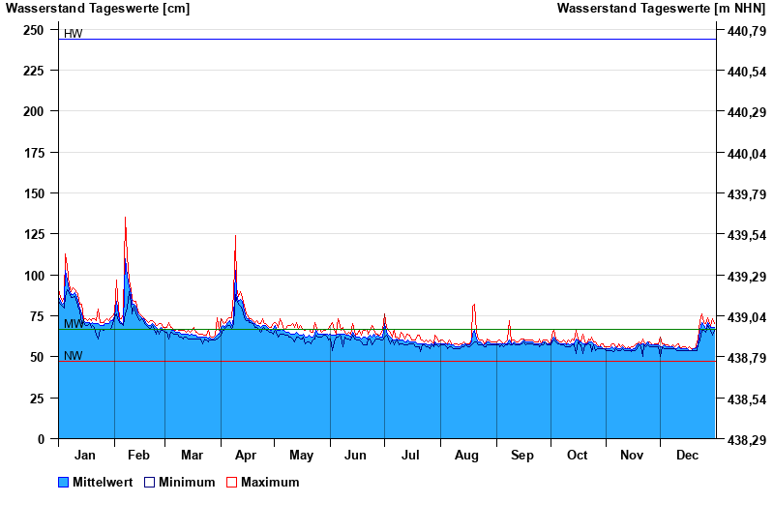Click the Jan month label
This screenshot has width=774, height=532.
point(85,455)
